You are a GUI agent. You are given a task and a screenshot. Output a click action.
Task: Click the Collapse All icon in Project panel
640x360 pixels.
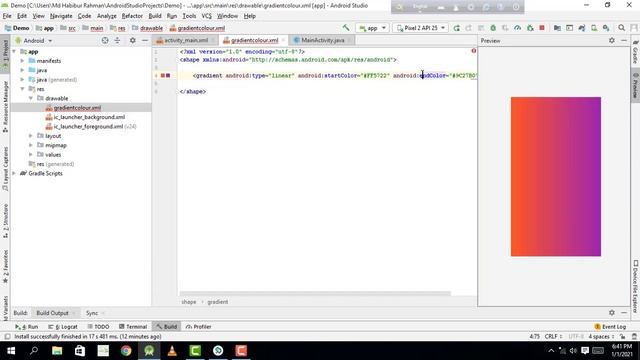[x=118, y=40]
